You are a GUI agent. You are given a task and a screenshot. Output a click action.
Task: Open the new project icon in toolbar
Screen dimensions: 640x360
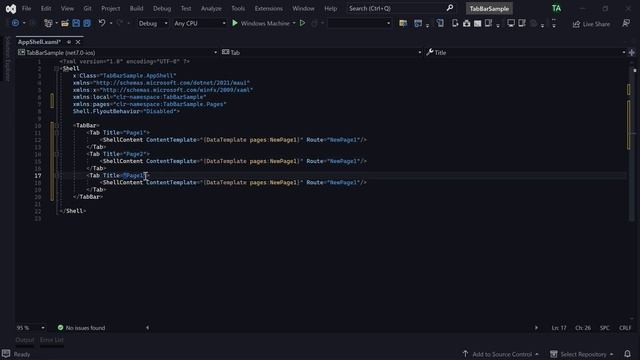coord(48,23)
